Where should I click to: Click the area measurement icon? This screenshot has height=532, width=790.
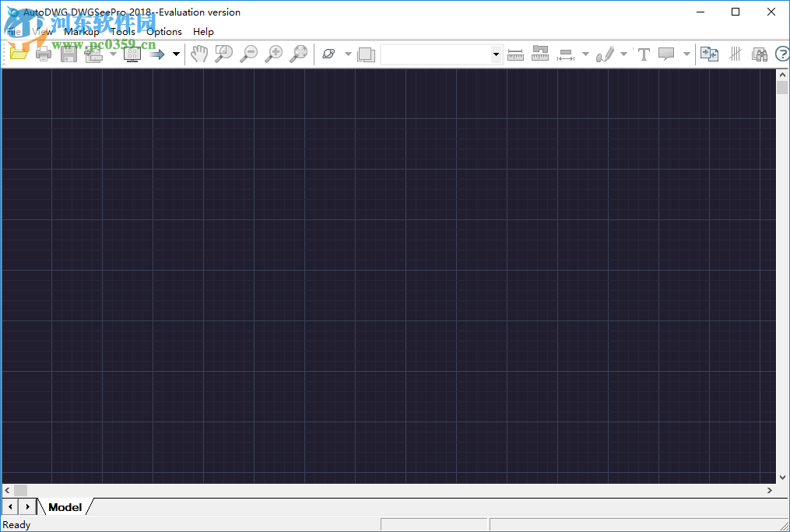(x=540, y=54)
